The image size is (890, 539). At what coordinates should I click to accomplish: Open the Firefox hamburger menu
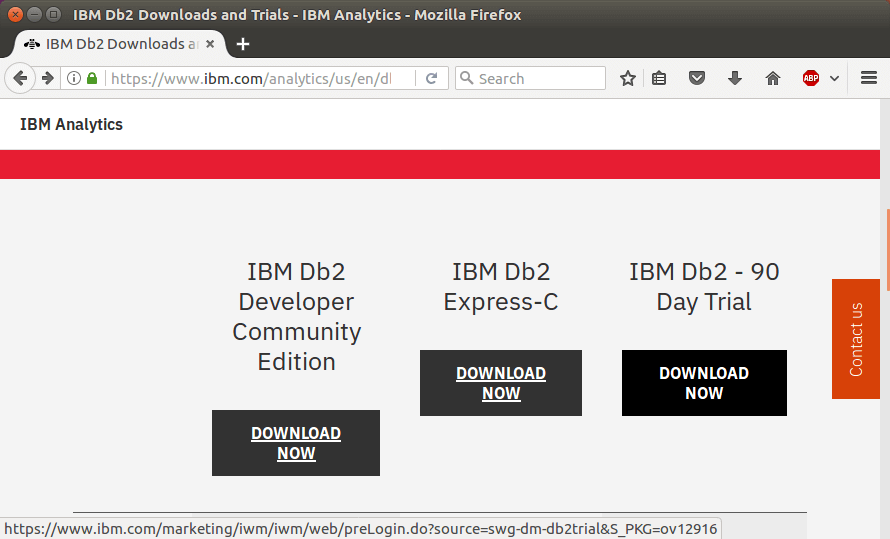(x=869, y=78)
